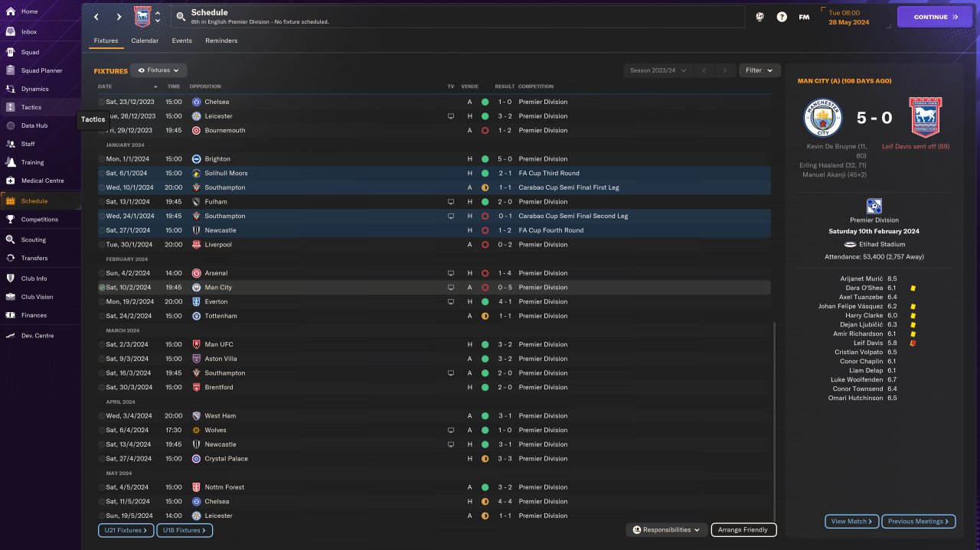The image size is (980, 550).
Task: Open U21 Fixtures
Action: click(x=126, y=530)
